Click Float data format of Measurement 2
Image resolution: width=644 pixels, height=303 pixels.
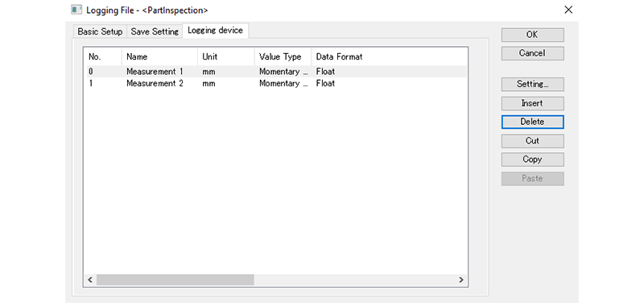(x=325, y=84)
